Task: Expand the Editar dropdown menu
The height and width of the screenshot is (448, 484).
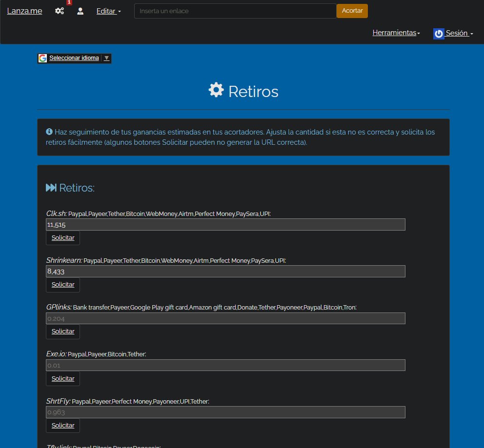Action: (109, 11)
